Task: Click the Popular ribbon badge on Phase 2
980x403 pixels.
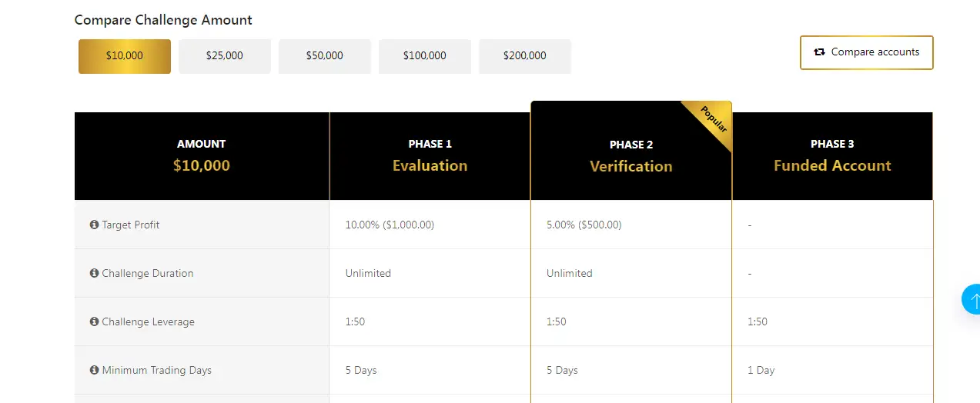Action: 714,119
